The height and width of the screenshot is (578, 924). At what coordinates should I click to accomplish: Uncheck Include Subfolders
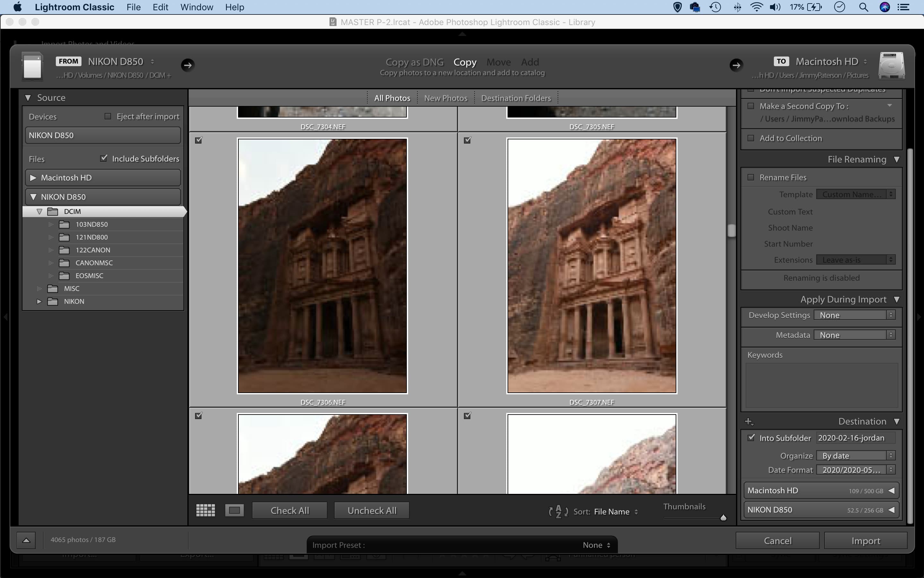[104, 158]
